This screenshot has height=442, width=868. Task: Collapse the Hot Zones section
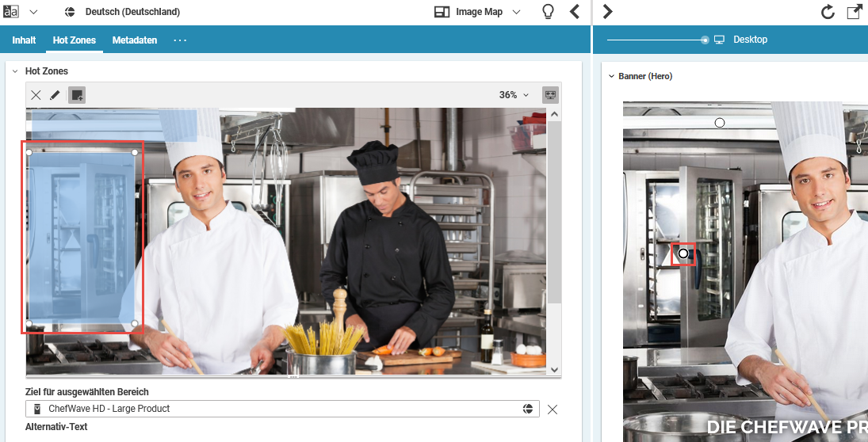(x=14, y=71)
